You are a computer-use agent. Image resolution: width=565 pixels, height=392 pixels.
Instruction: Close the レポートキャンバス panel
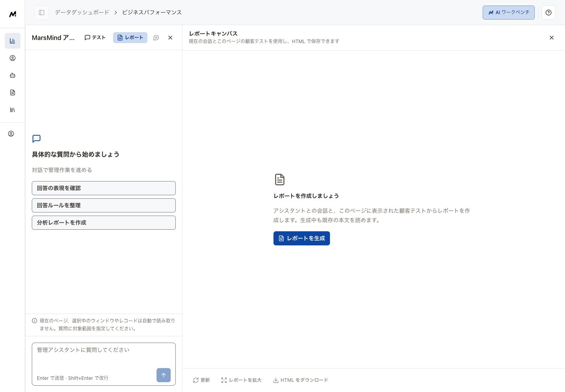pos(552,38)
